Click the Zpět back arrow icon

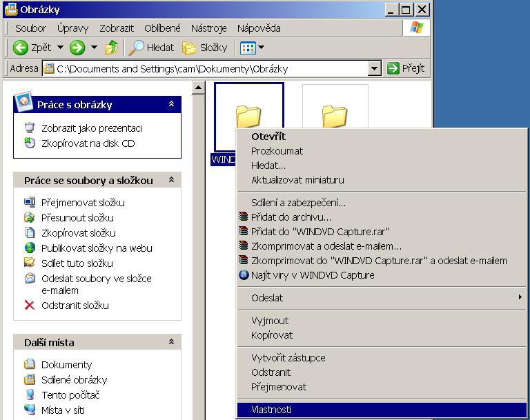20,48
